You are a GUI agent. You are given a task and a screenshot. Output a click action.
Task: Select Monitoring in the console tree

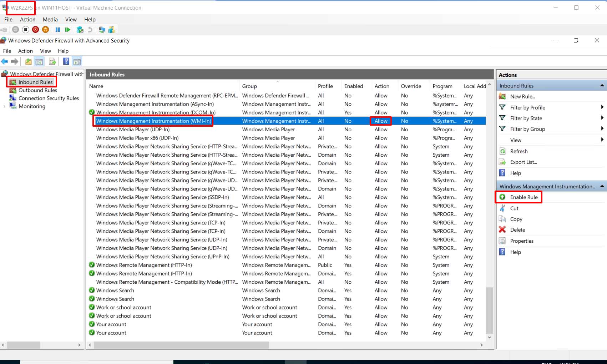(x=32, y=106)
